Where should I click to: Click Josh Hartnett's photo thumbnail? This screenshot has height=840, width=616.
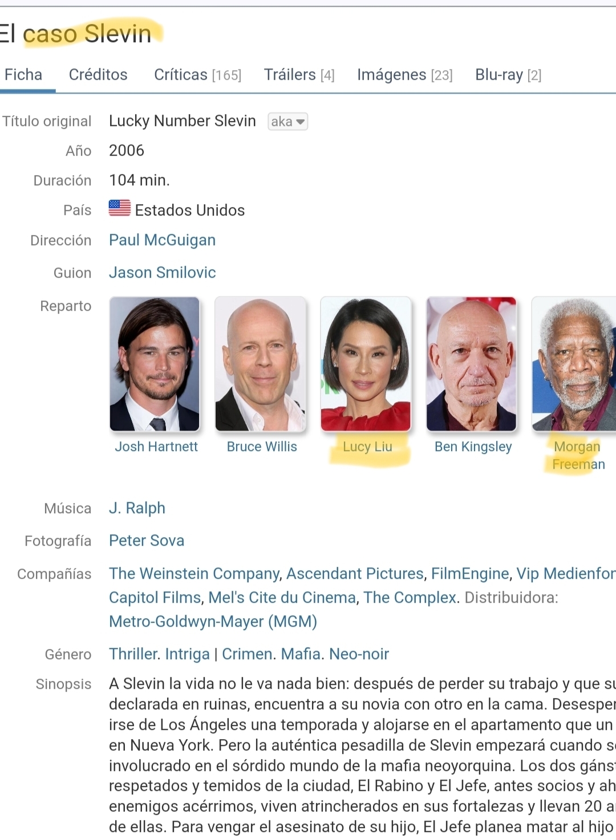click(x=155, y=364)
